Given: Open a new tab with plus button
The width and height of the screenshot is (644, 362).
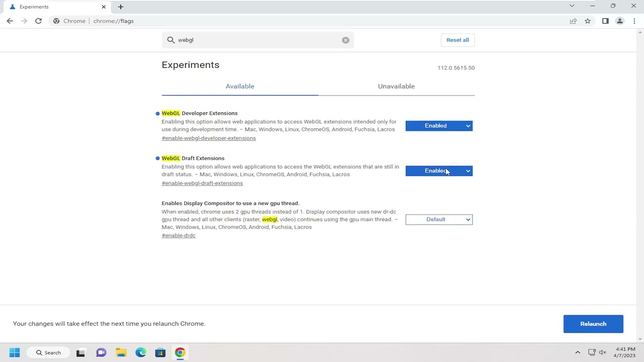Looking at the screenshot, I should click(x=121, y=7).
